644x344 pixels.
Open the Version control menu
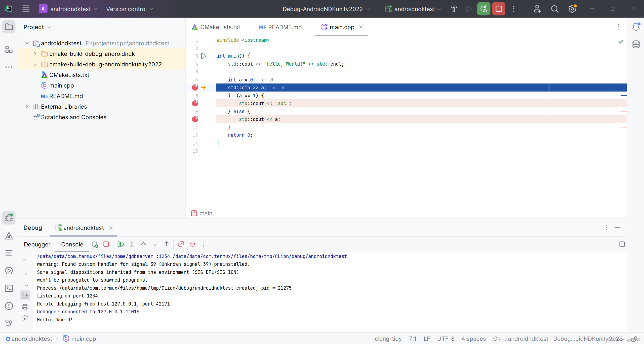129,9
